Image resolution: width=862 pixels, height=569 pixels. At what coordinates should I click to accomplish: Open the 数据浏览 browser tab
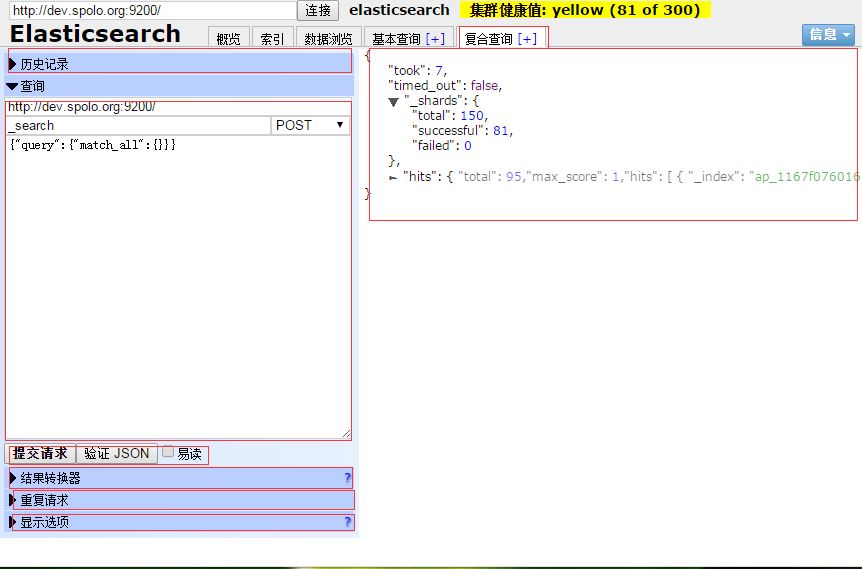pyautogui.click(x=328, y=38)
